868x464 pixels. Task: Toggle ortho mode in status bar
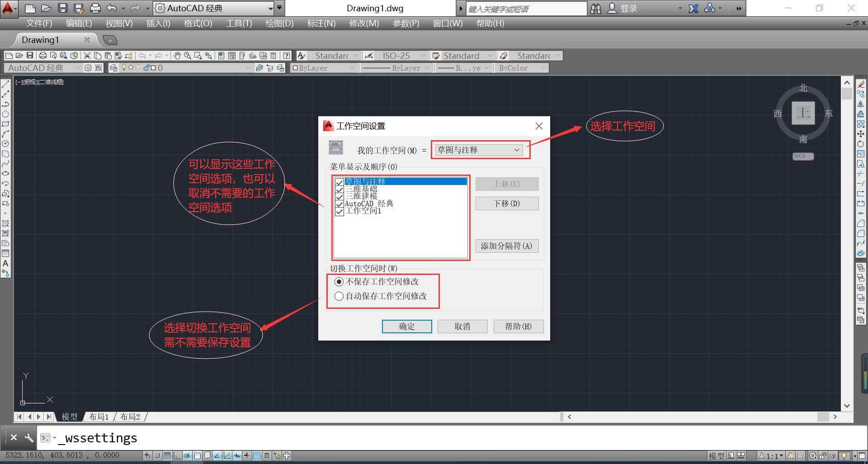(177, 455)
